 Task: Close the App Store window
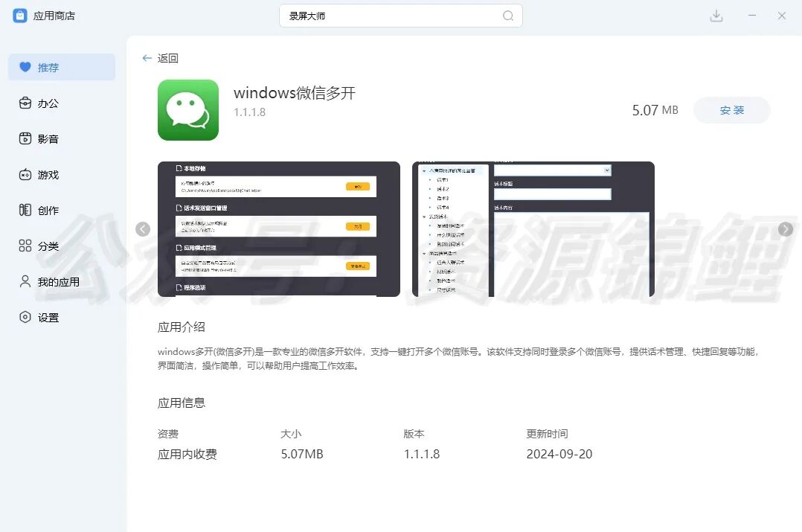point(781,16)
